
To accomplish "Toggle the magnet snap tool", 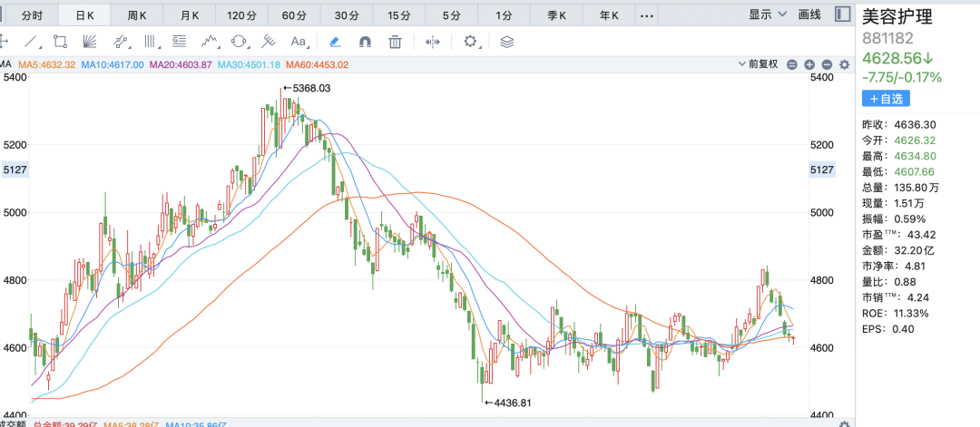I will [365, 41].
